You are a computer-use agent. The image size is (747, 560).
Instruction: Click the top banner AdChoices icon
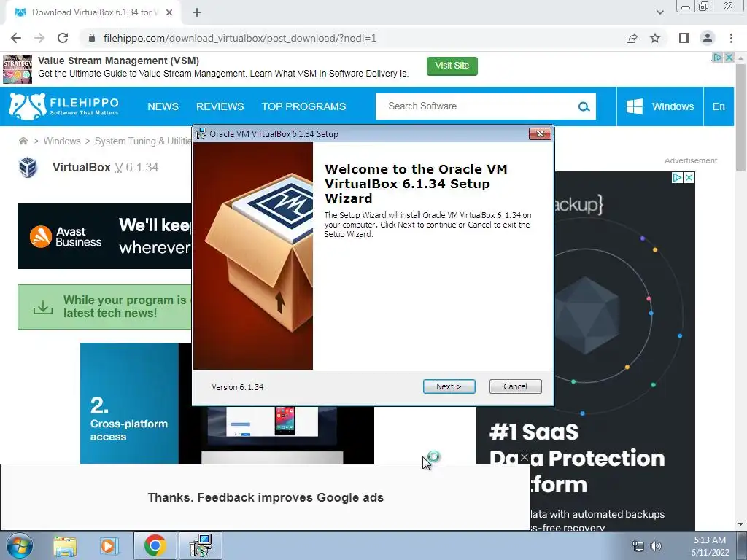tap(717, 57)
